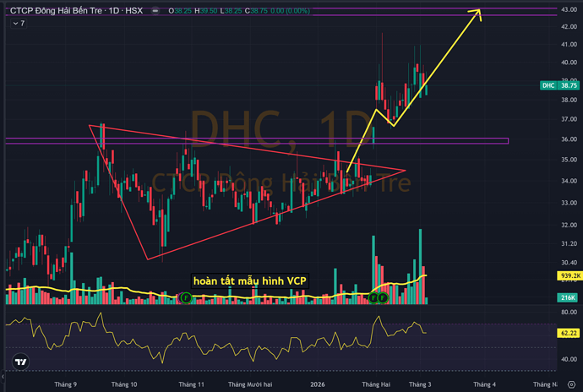The height and width of the screenshot is (392, 583).
Task: Click 36.00 on the price scale
Action: [x=569, y=139]
